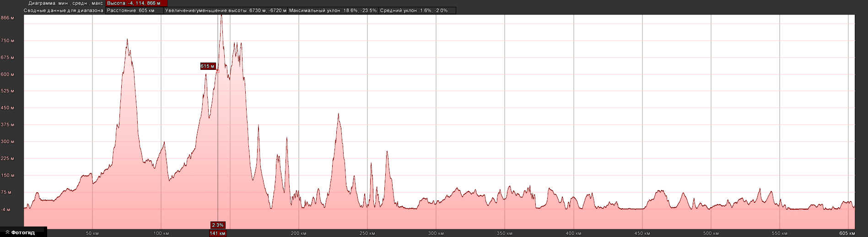Screen dimensions: 868x237
Task: Click the Увеличение/уменьшение высоты 6730 м value
Action: (226, 11)
